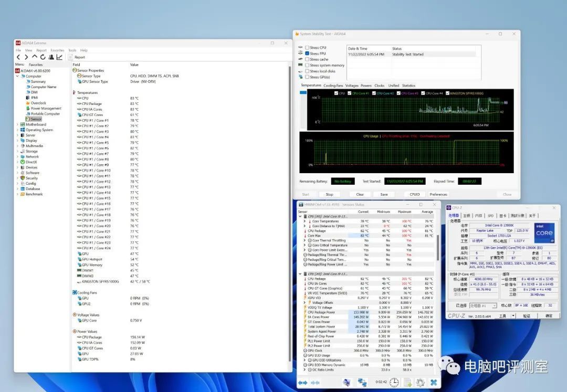Open the Overclock page in AIDA64 tree
Screen dimensions: 567x392
pyautogui.click(x=38, y=103)
